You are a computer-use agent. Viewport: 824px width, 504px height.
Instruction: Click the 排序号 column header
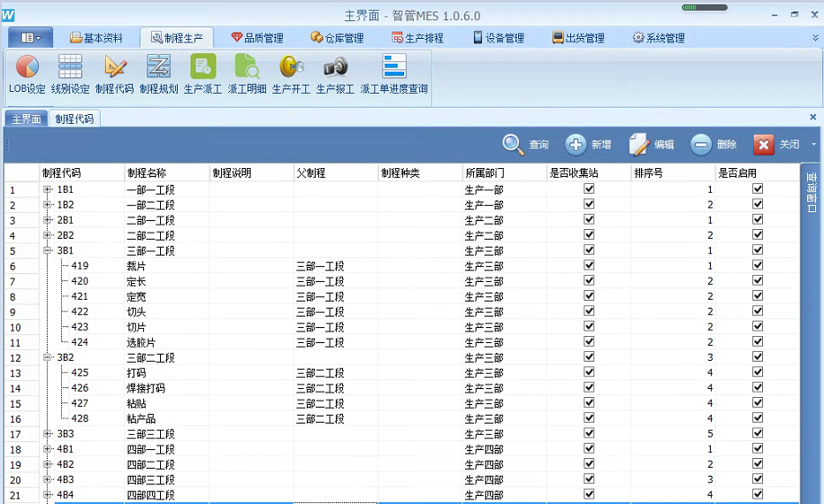pos(674,173)
